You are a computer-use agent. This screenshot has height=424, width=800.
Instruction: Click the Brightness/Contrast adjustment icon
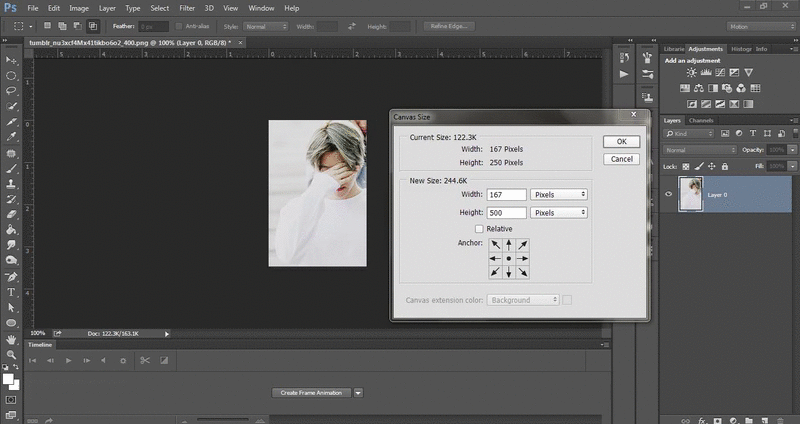pyautogui.click(x=691, y=73)
